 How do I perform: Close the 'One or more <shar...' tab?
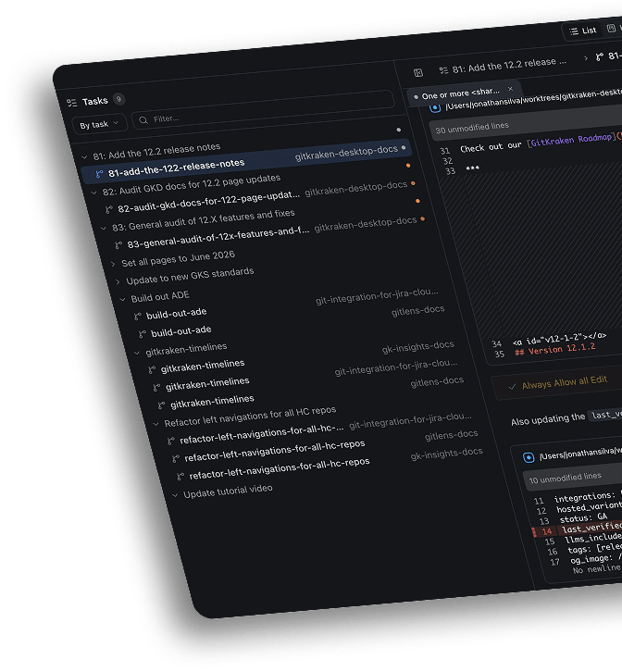coord(510,89)
